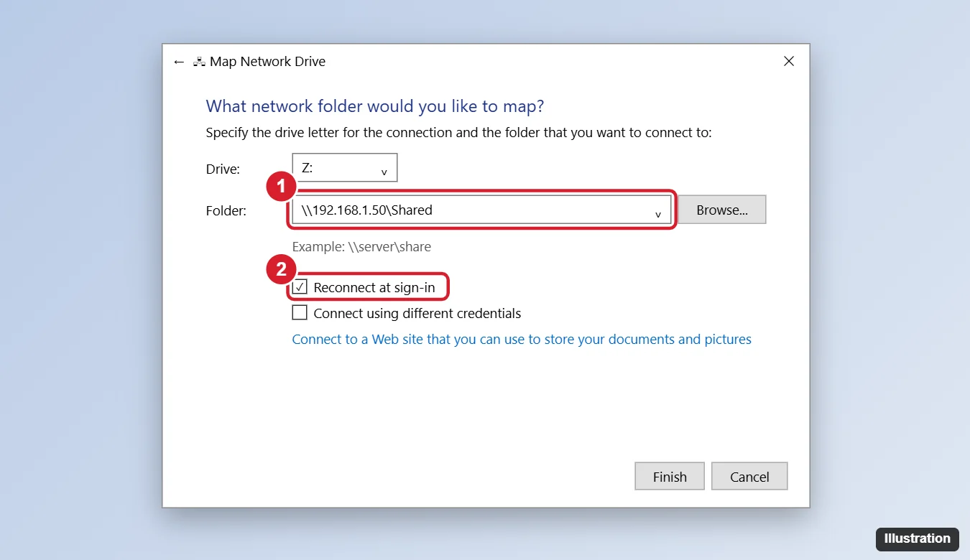Click the Example: \\server\share hint text
970x560 pixels.
361,247
